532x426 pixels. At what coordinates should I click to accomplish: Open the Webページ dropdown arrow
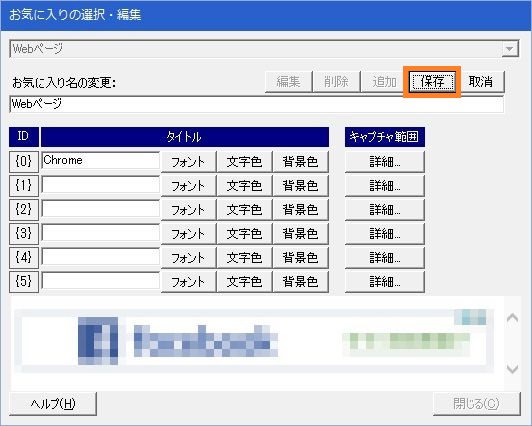tap(510, 49)
